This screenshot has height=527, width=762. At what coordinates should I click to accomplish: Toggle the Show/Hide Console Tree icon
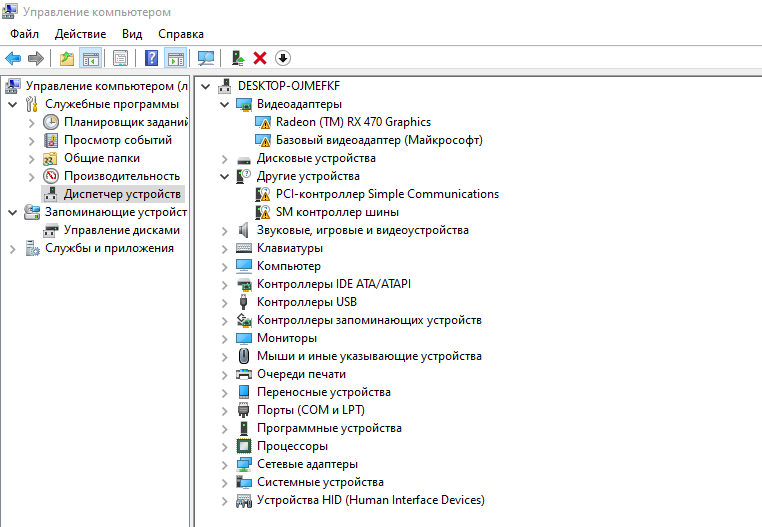coord(91,58)
